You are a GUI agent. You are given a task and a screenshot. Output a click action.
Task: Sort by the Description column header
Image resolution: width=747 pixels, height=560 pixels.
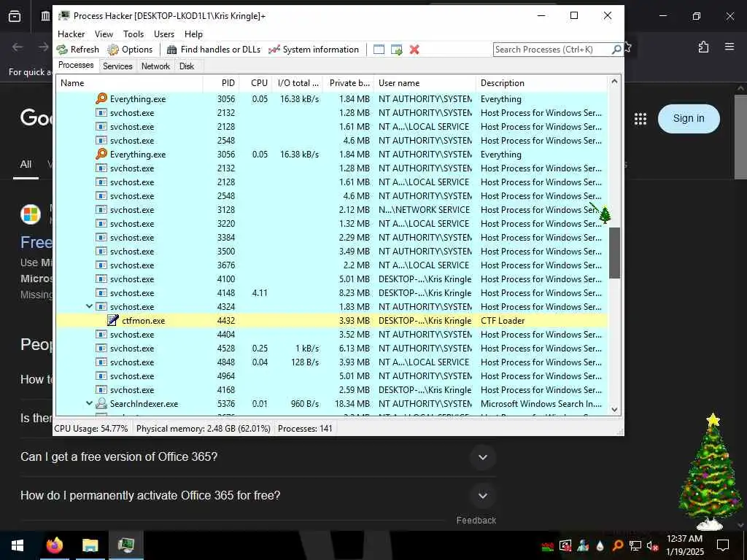542,83
